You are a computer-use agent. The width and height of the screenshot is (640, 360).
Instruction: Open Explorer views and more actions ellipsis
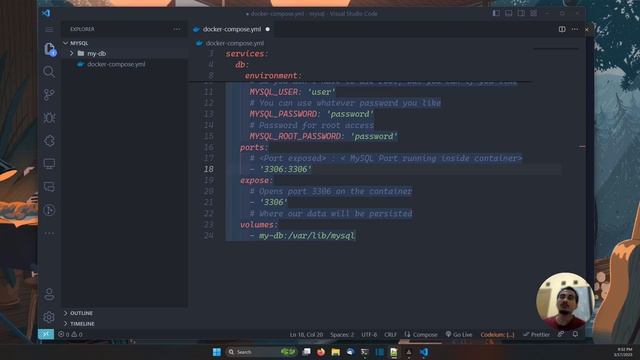pyautogui.click(x=176, y=29)
